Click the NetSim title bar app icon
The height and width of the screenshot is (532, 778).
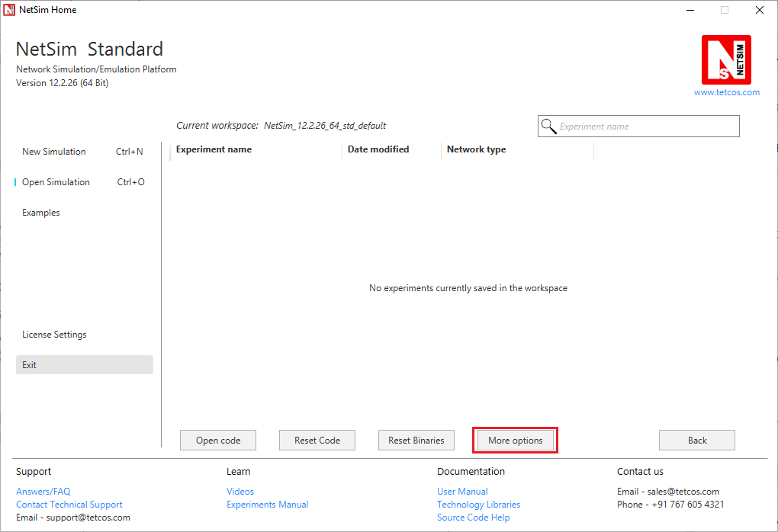click(x=9, y=10)
